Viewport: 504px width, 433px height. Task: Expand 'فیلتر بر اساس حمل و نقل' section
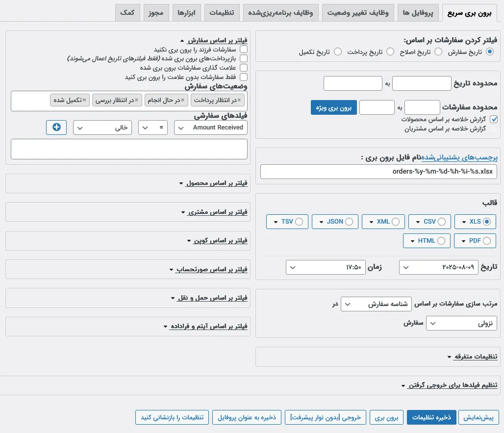click(209, 298)
